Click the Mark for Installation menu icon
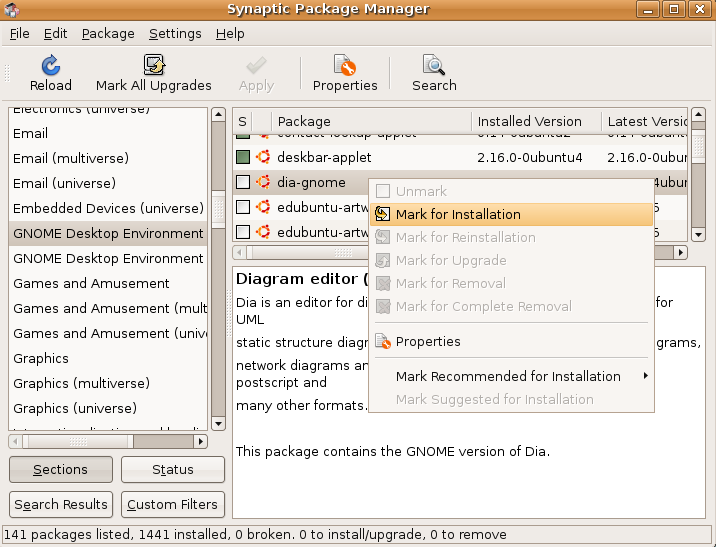 383,214
